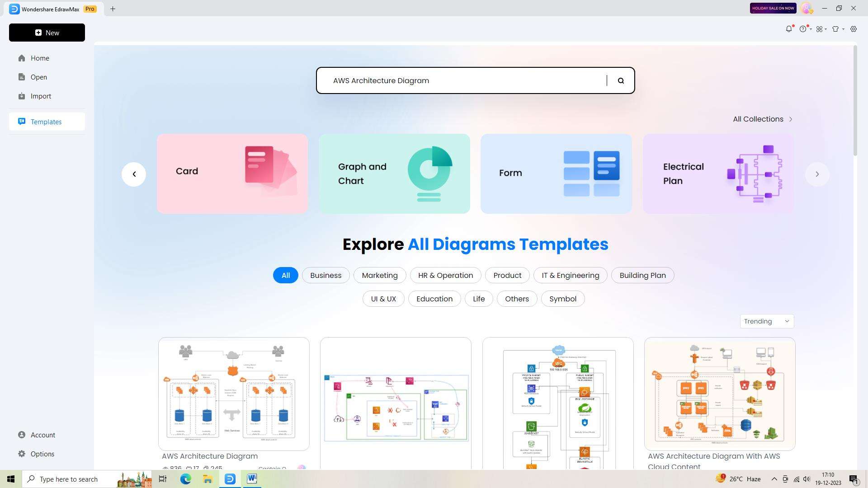Select the IT & Engineering filter tab
Image resolution: width=868 pixels, height=488 pixels.
click(571, 275)
